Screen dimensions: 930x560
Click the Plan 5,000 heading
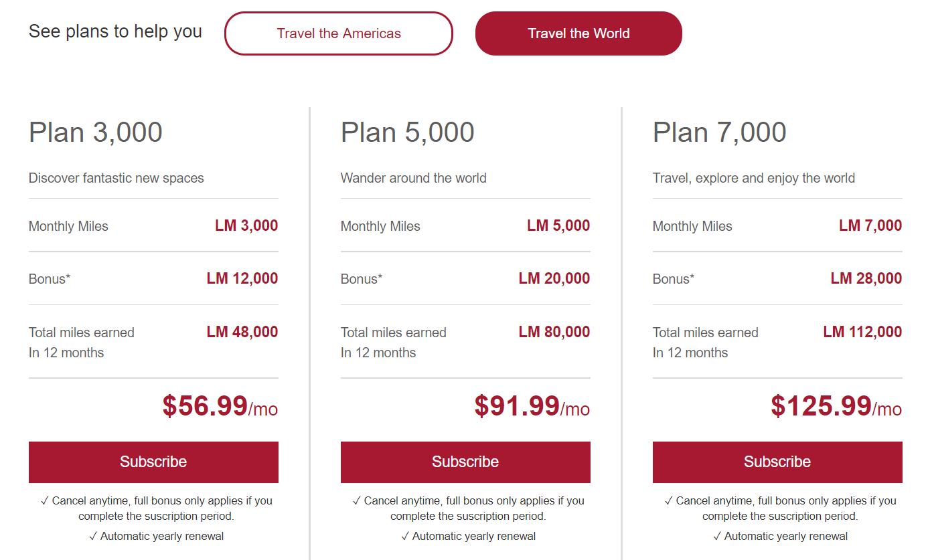click(408, 132)
